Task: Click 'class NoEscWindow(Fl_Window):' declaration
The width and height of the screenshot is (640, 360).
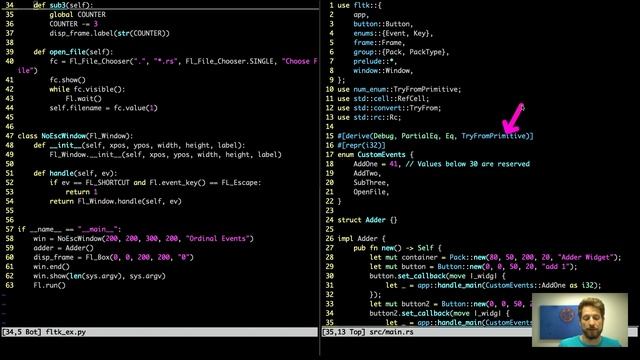Action: pos(75,136)
